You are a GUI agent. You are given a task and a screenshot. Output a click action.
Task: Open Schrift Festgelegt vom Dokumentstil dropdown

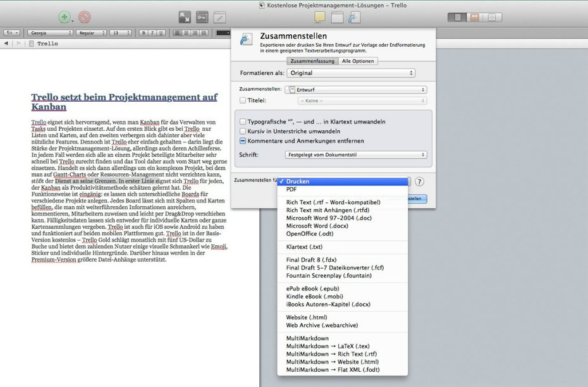click(x=356, y=154)
